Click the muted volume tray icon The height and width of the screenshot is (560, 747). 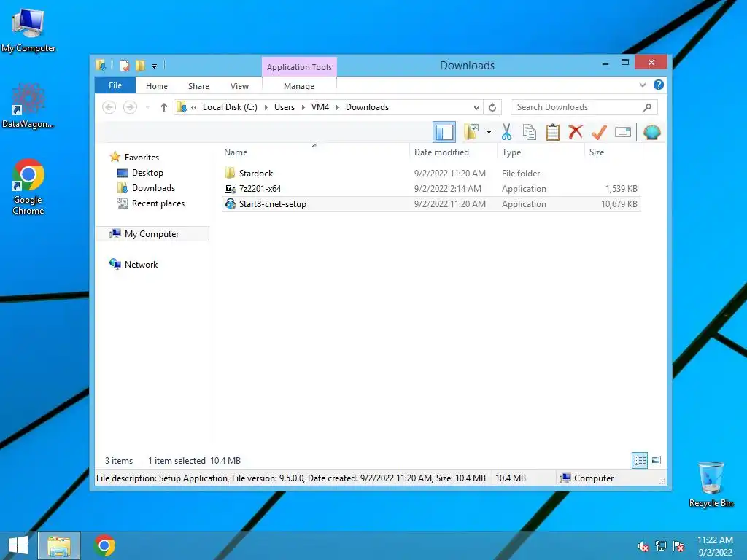coord(643,546)
